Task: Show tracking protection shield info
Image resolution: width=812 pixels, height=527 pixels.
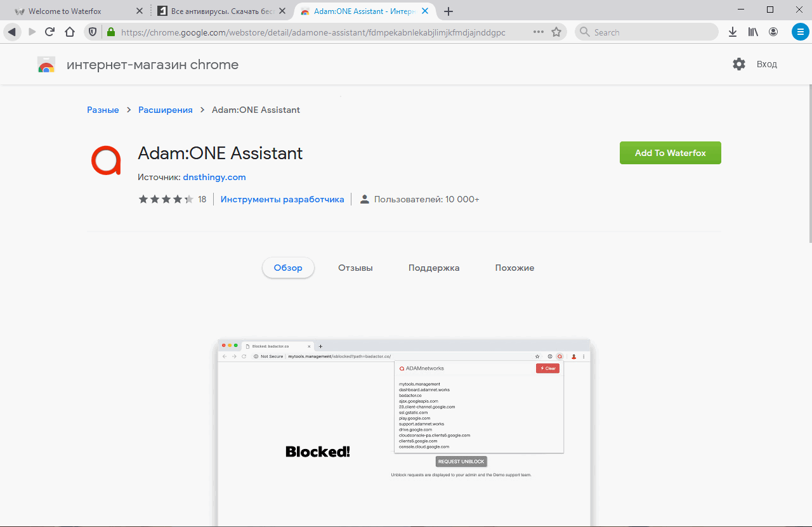Action: click(93, 32)
